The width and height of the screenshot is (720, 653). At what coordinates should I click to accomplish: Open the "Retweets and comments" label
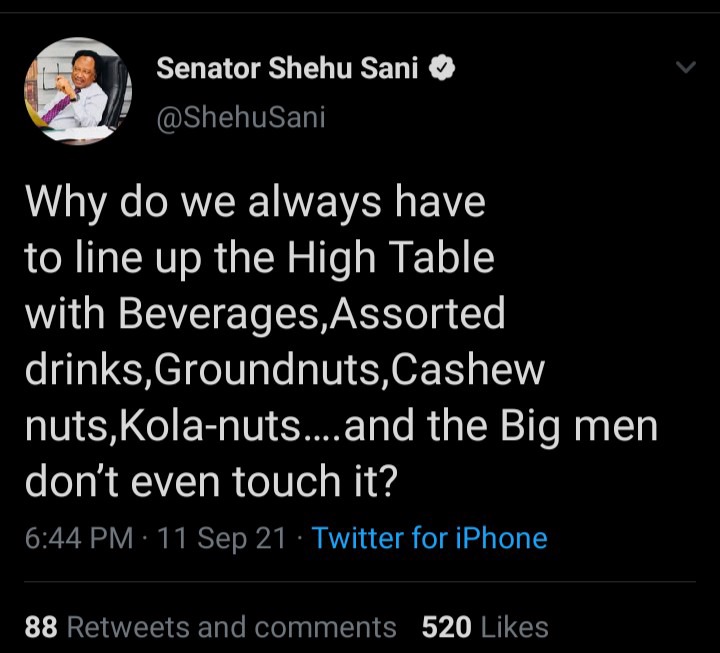pos(231,627)
